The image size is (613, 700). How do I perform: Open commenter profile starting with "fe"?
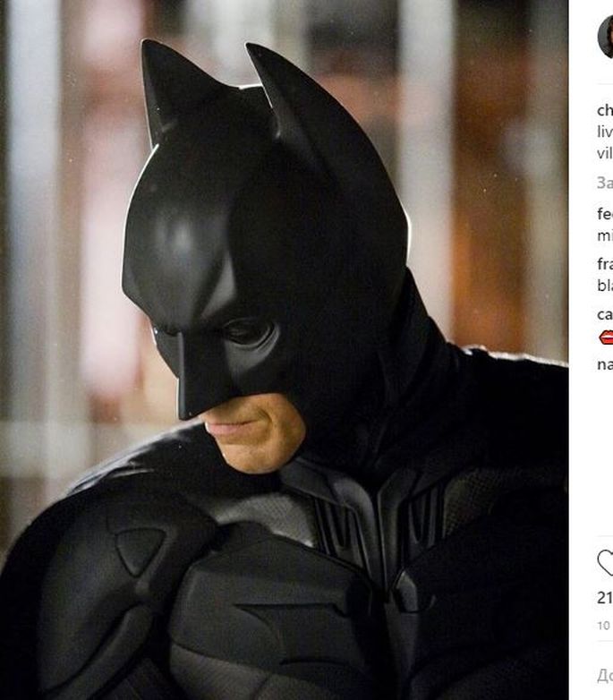tap(605, 214)
